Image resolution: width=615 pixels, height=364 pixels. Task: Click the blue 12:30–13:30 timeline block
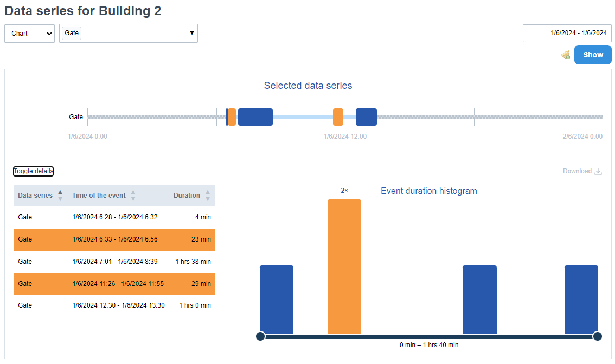366,117
